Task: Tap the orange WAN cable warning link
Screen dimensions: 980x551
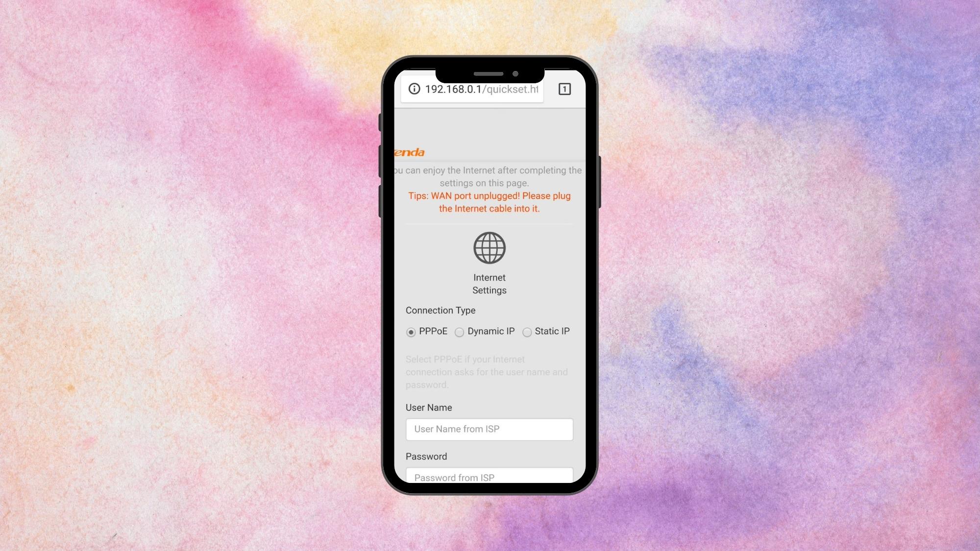Action: point(490,202)
